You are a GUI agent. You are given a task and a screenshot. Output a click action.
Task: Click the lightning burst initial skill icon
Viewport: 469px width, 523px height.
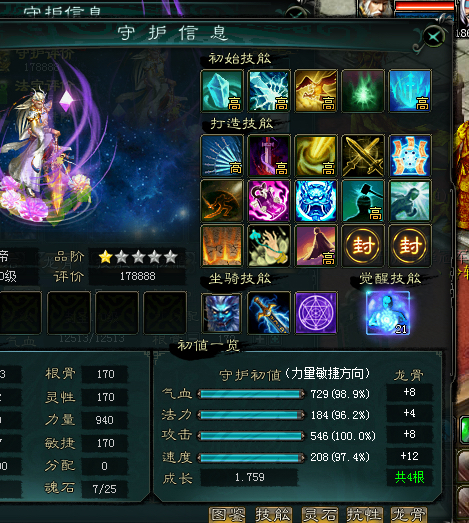269,91
